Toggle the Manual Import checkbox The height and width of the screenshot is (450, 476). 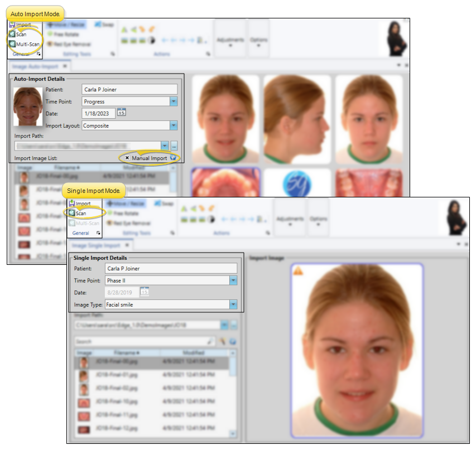click(127, 158)
